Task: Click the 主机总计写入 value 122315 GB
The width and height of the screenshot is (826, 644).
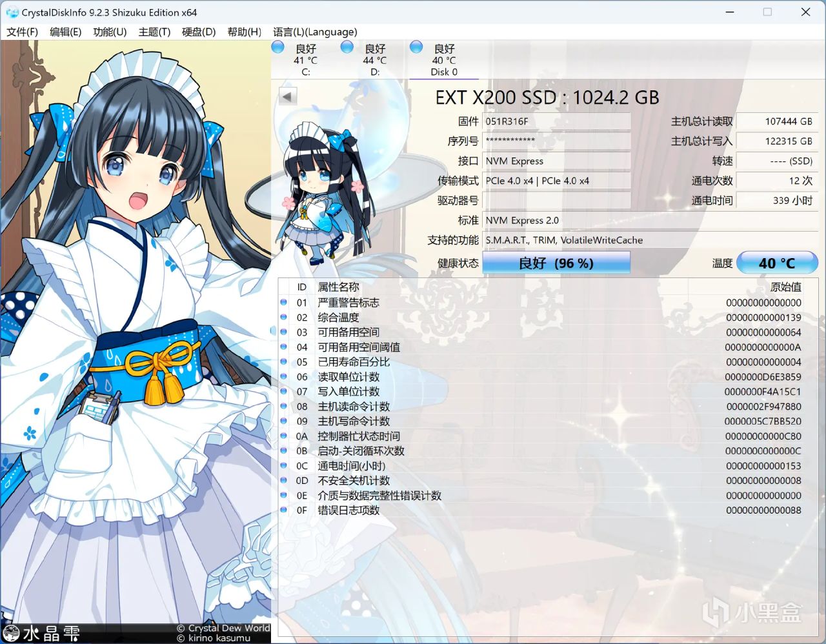Action: point(777,141)
